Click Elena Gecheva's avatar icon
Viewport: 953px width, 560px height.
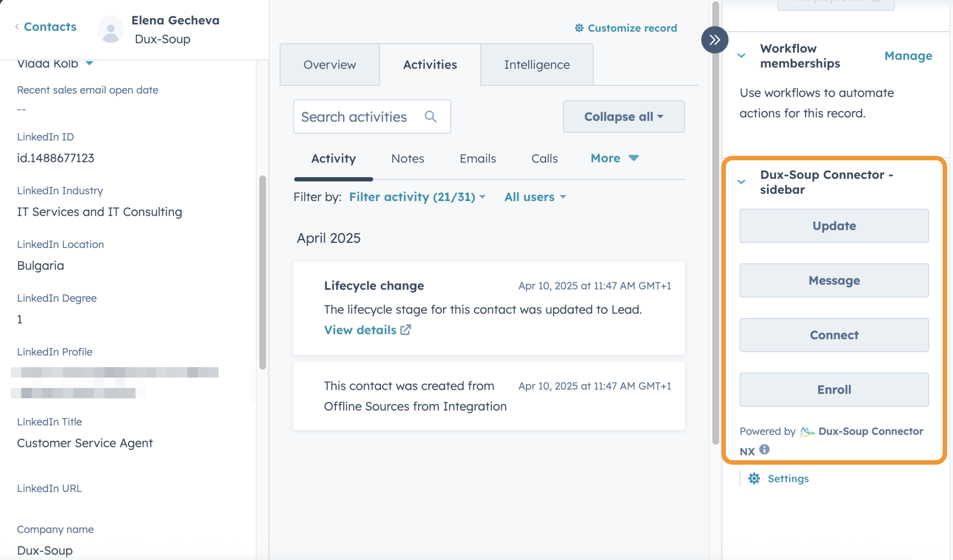(111, 30)
